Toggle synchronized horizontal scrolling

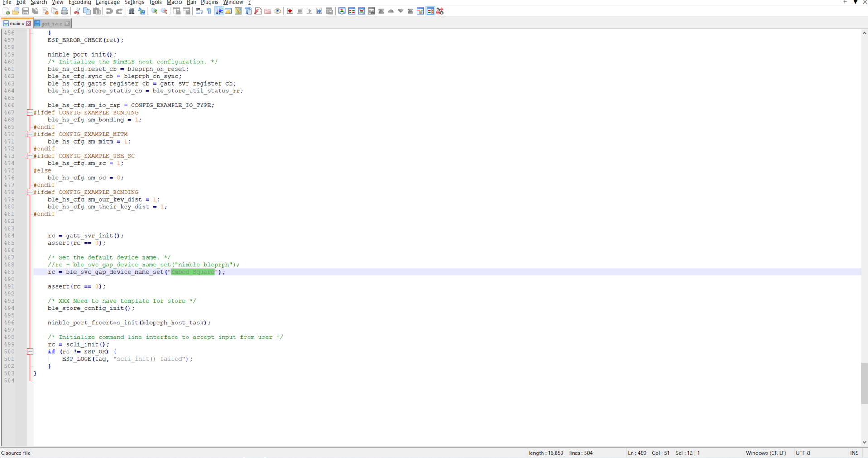click(x=187, y=11)
